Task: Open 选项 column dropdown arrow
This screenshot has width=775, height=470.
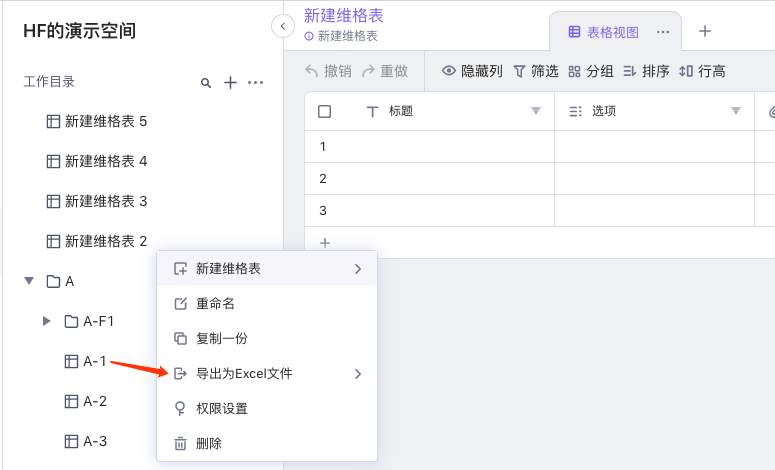Action: (736, 111)
